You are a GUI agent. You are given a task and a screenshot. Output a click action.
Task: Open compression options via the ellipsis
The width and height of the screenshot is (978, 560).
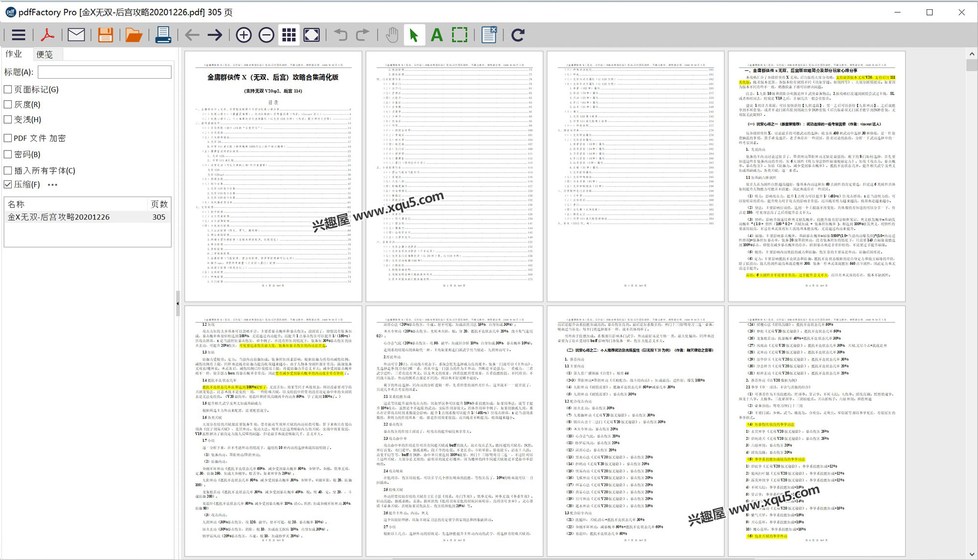53,185
